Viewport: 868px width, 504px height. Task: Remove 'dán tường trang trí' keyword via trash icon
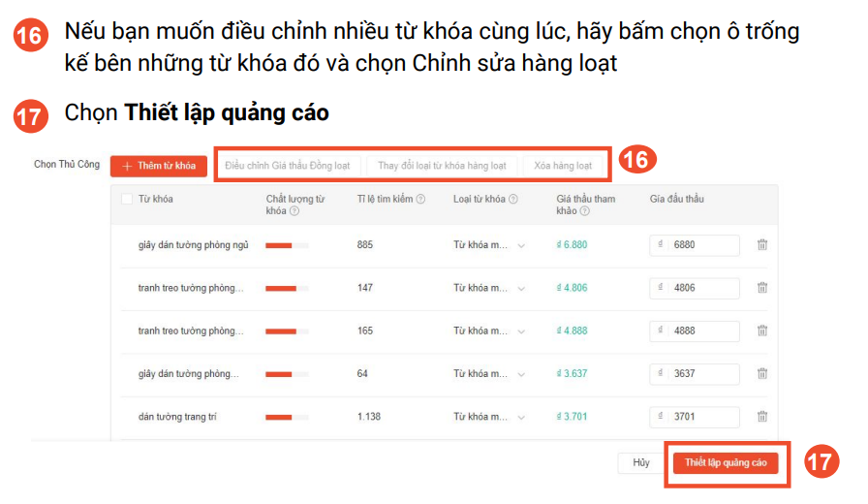point(762,417)
